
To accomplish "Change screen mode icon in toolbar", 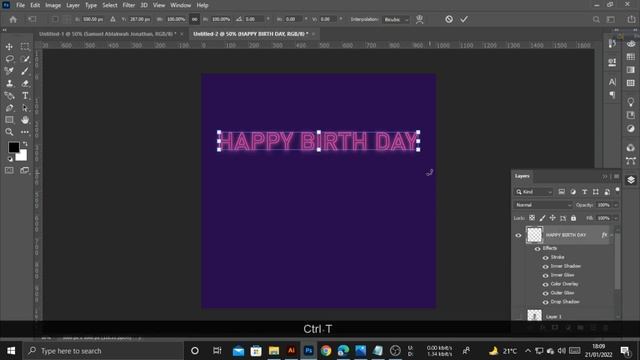I will (25, 170).
